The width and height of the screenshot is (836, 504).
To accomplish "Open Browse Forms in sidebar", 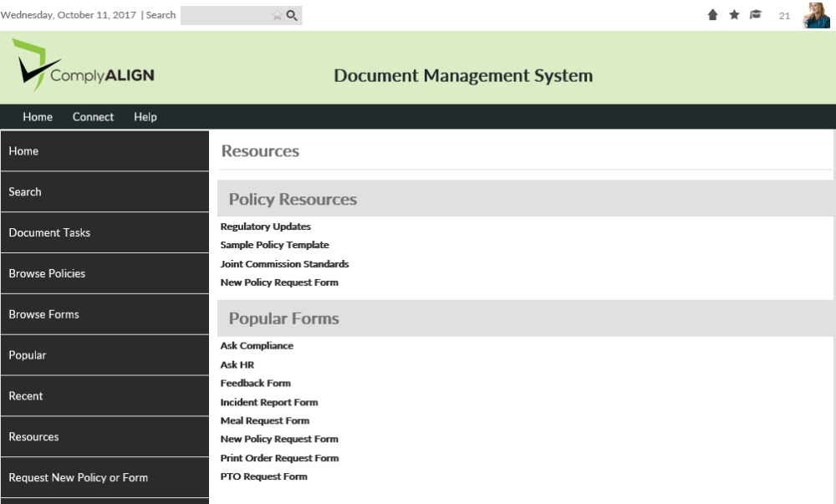I will point(104,314).
